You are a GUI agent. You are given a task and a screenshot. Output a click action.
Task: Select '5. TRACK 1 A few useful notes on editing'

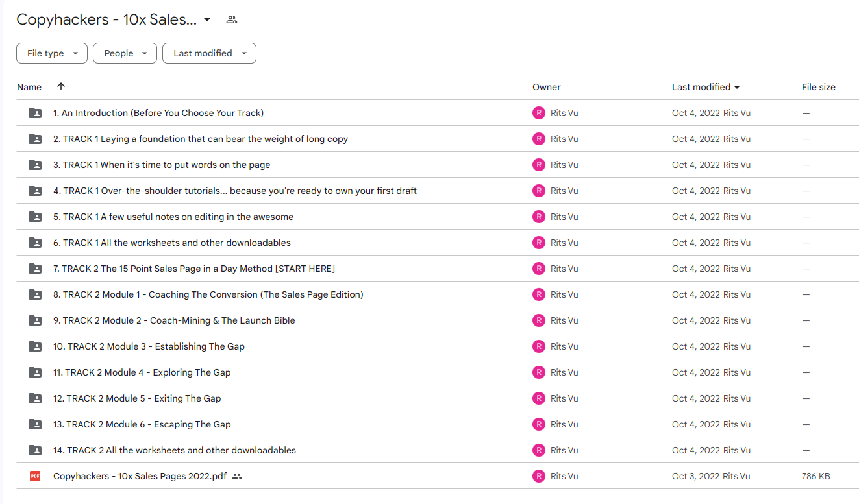(x=173, y=217)
